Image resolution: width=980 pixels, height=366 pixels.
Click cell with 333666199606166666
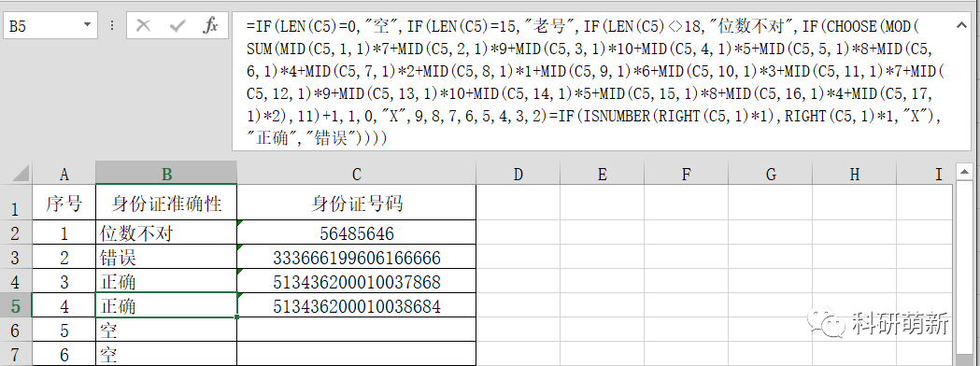click(x=356, y=257)
